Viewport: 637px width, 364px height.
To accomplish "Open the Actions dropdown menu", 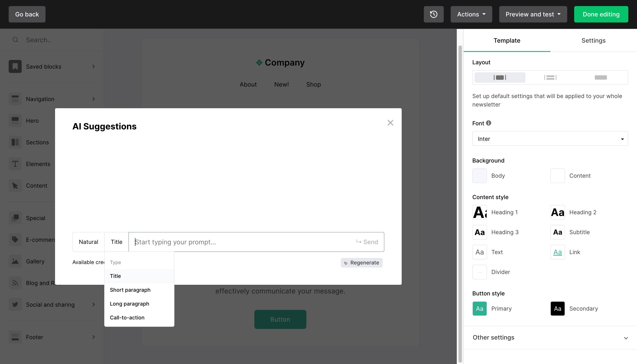I will 471,14.
